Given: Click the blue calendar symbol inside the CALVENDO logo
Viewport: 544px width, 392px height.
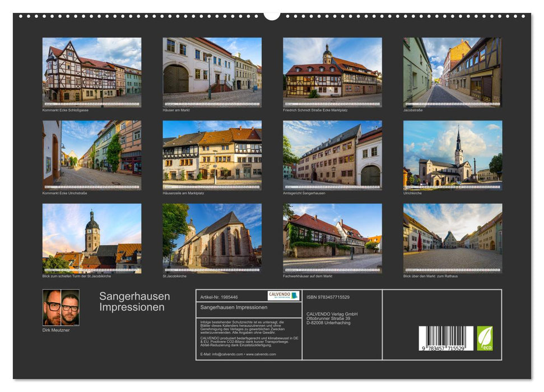Looking at the screenshot, I should [294, 296].
